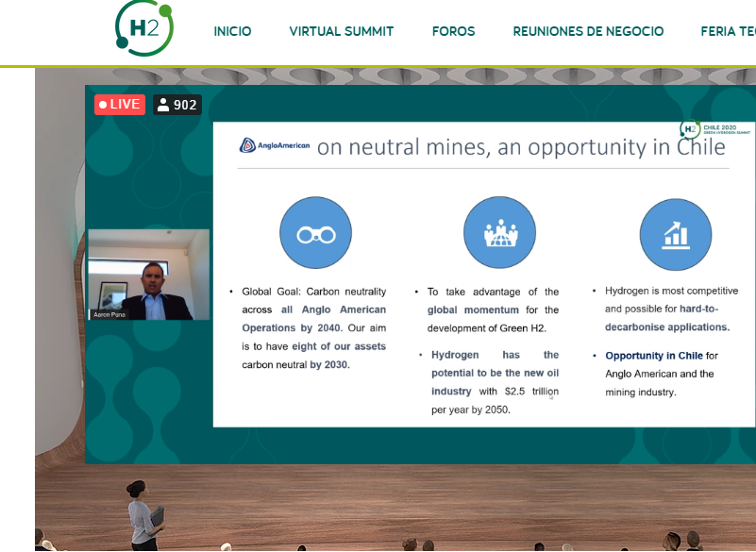Go to the VIRTUAL SUMMIT page
Viewport: 756px width, 552px height.
click(x=342, y=31)
